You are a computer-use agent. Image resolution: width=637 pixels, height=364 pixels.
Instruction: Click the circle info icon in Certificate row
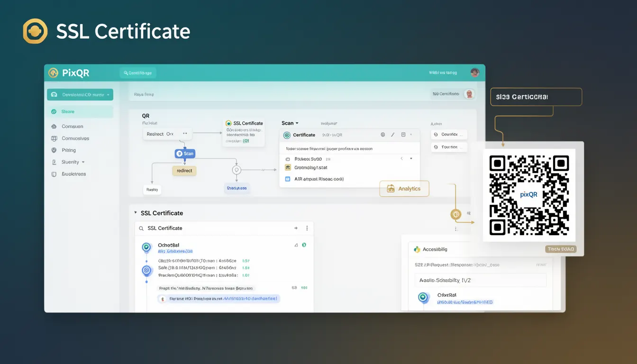(x=382, y=135)
